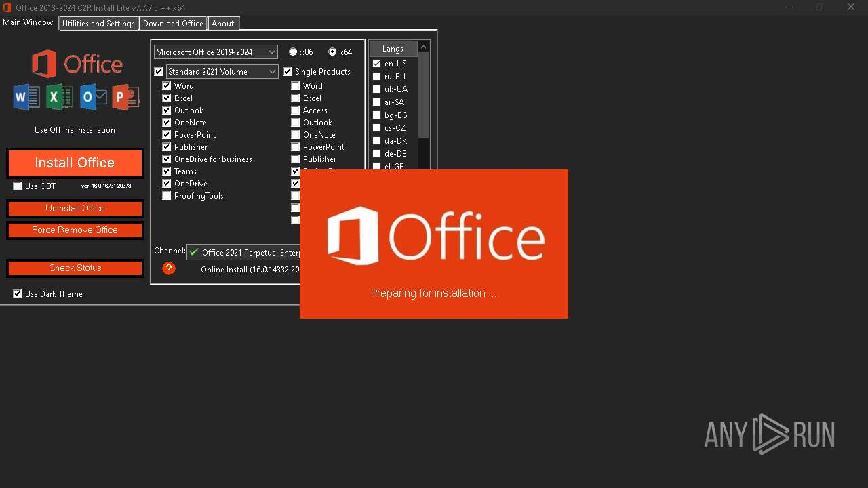
Task: Check bg-BG language
Action: tap(377, 115)
